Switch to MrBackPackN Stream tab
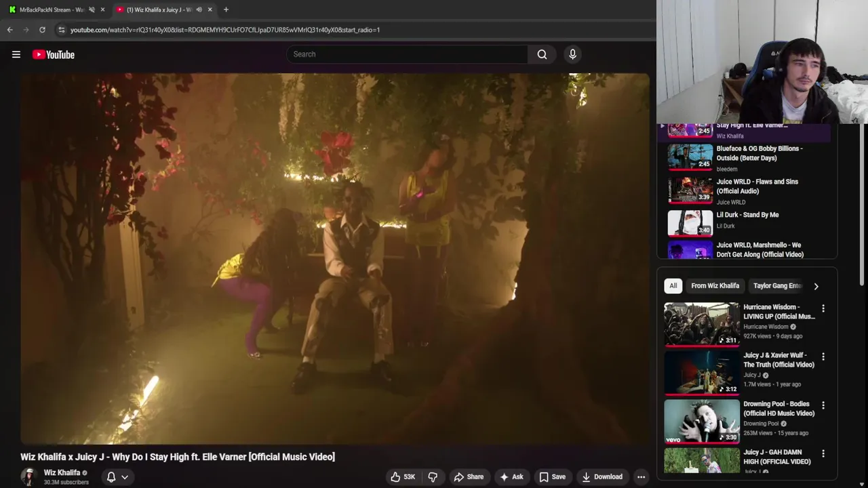 coord(51,9)
